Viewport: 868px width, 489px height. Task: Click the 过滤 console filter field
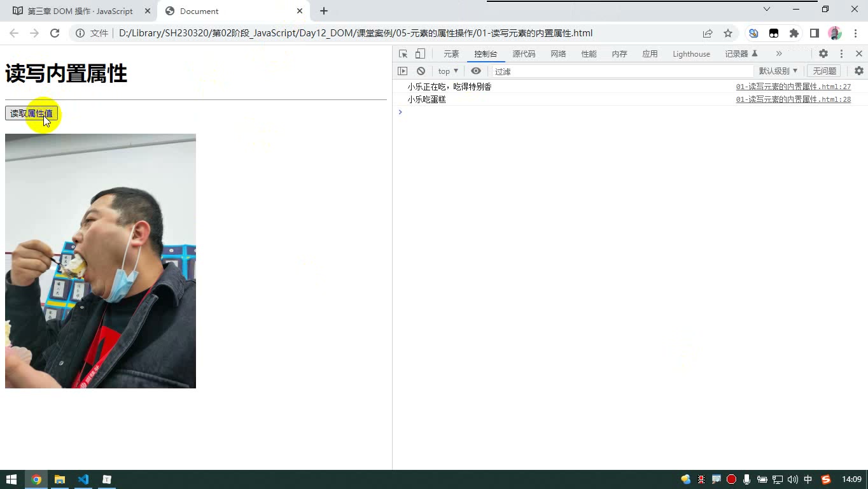click(x=622, y=71)
